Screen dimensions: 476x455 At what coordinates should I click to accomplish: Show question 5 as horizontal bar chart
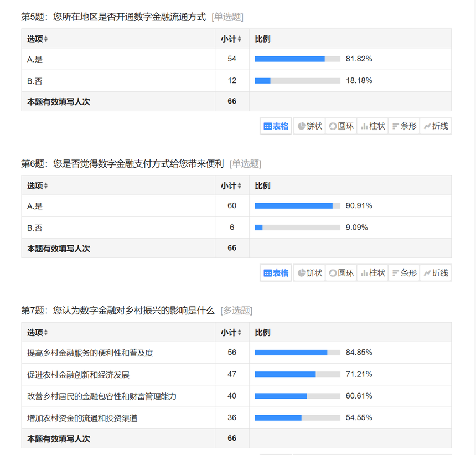(x=404, y=126)
